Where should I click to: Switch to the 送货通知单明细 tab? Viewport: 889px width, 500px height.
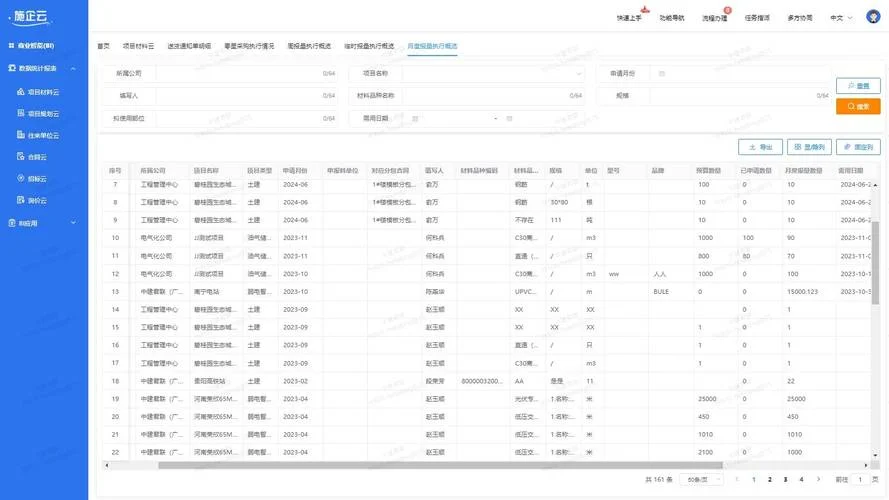pyautogui.click(x=189, y=46)
